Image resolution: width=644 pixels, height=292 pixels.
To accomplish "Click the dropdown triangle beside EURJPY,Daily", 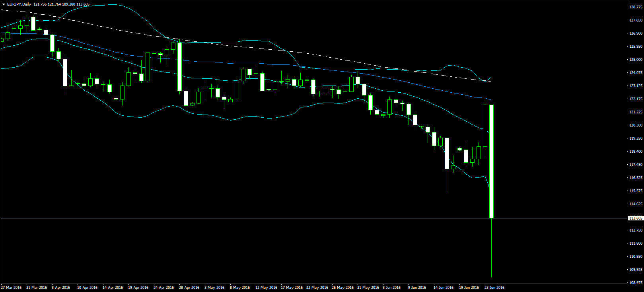I will [4, 4].
